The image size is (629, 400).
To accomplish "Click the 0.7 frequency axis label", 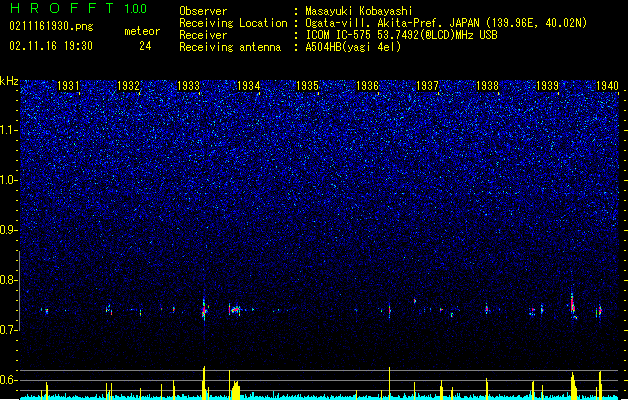I will 9,330.
